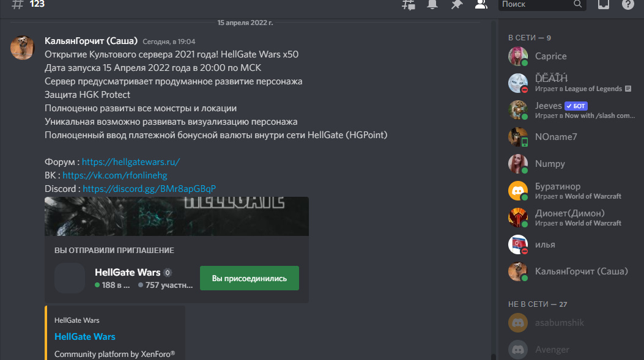644x360 pixels.
Task: Click 'Полноценно развиты все монстры и локации' line
Action: [141, 108]
